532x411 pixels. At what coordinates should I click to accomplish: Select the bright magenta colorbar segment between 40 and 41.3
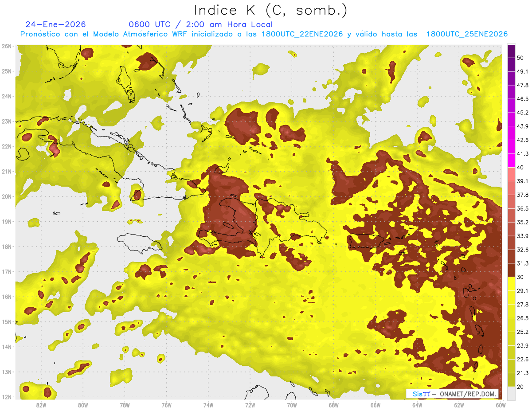click(x=511, y=160)
